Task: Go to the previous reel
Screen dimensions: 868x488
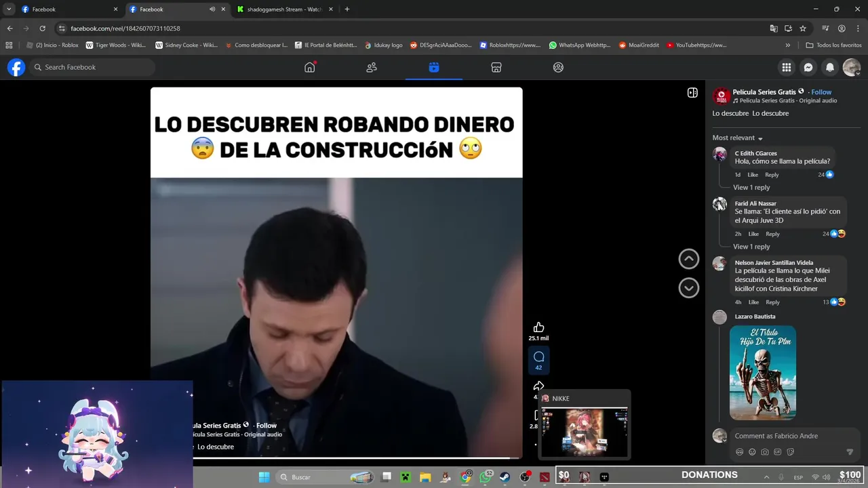Action: 689,259
